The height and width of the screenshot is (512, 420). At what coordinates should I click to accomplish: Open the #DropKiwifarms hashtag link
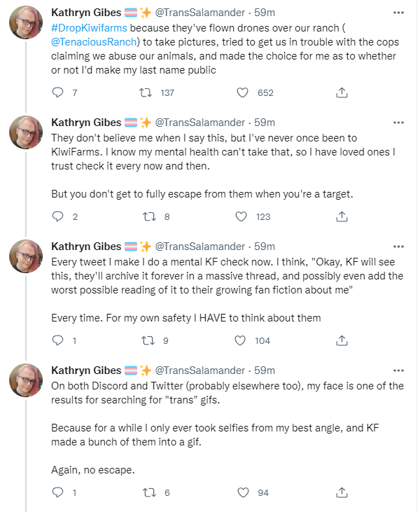89,28
